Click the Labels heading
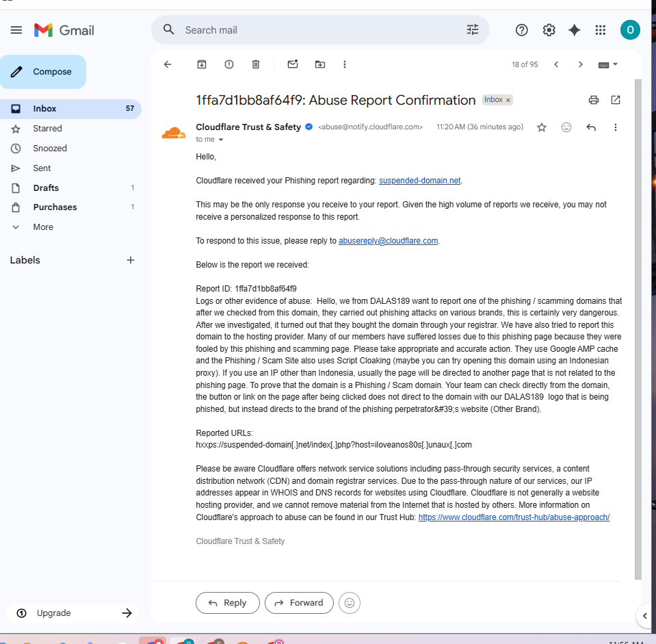 coord(25,260)
